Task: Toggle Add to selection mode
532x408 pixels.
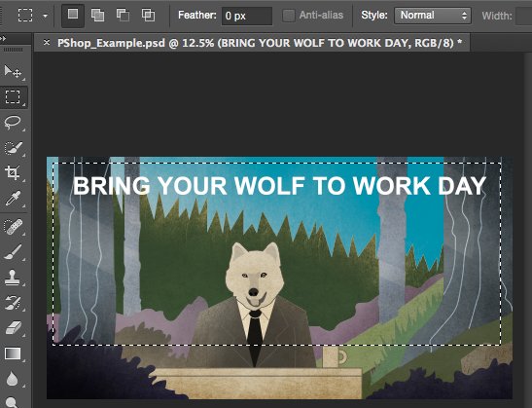Action: (x=97, y=15)
